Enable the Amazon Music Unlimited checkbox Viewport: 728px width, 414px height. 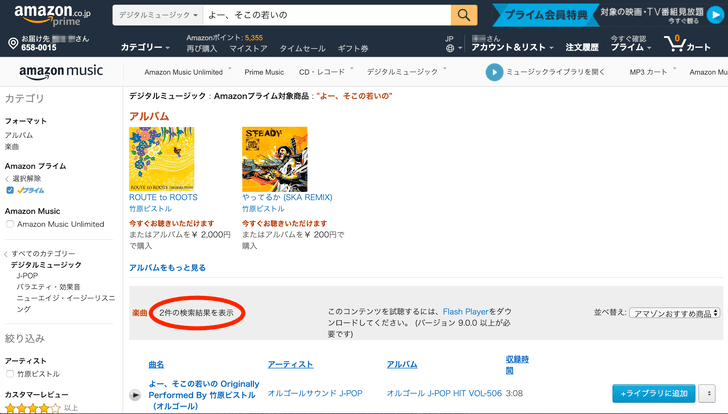pyautogui.click(x=10, y=224)
